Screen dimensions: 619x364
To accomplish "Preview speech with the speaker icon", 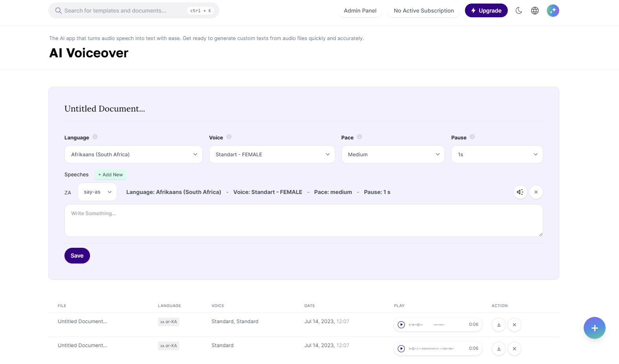I will pos(520,192).
